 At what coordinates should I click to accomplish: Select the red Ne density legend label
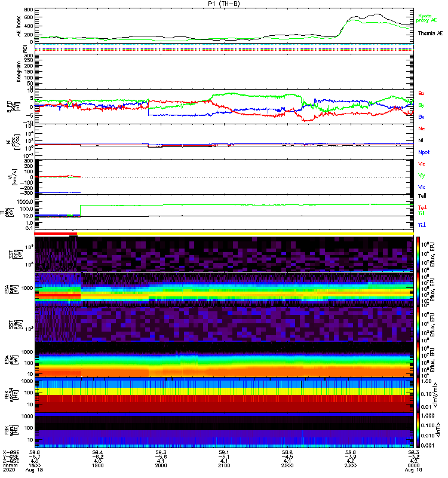pos(422,128)
